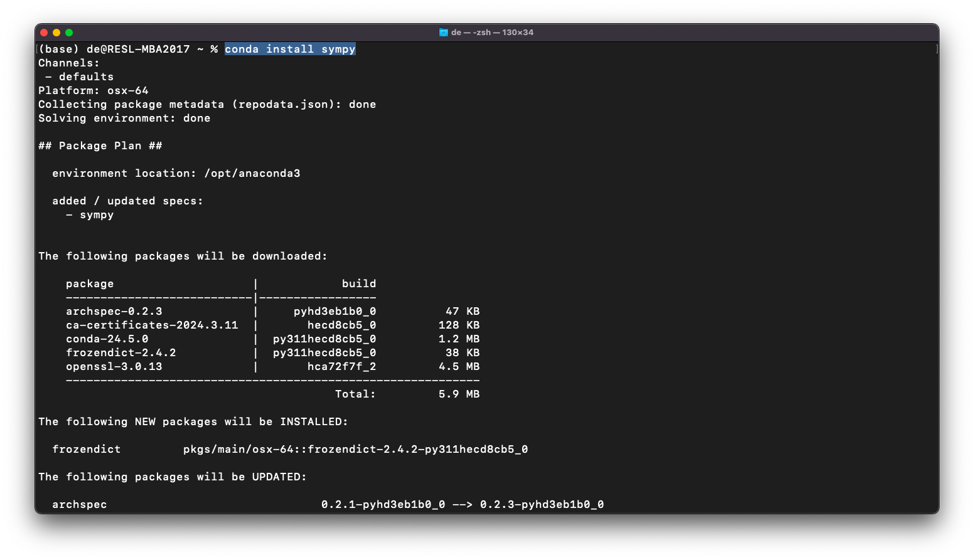Click the '0.2.3-pyhd3eb1b0_0' updated version text

(542, 504)
